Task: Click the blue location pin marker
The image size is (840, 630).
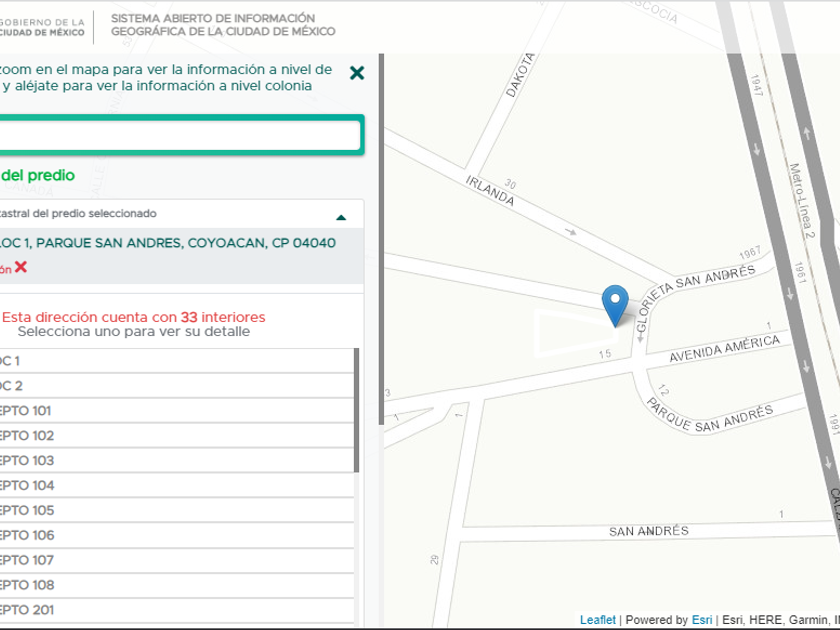Action: point(615,305)
